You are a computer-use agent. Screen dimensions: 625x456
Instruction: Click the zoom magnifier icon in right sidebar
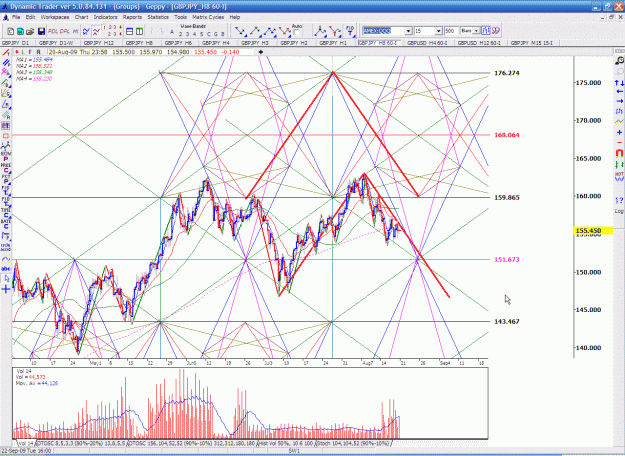pos(619,61)
